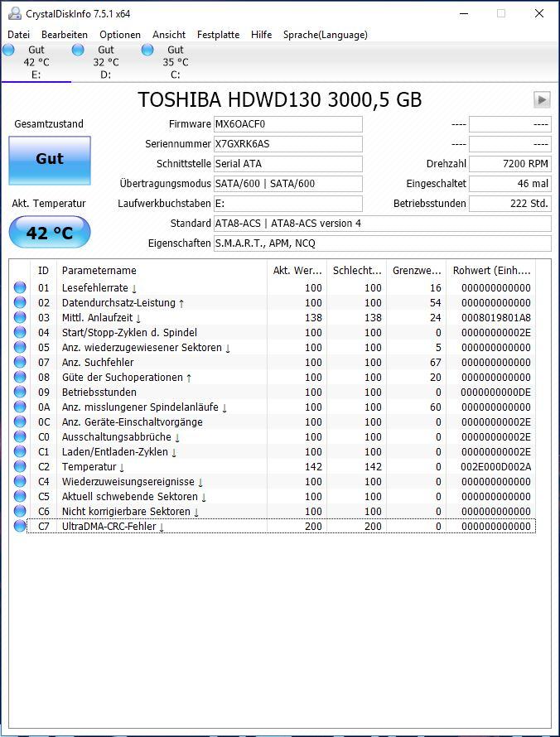Screen dimensions: 560x737
Task: Click the ID column header
Action: click(x=43, y=270)
